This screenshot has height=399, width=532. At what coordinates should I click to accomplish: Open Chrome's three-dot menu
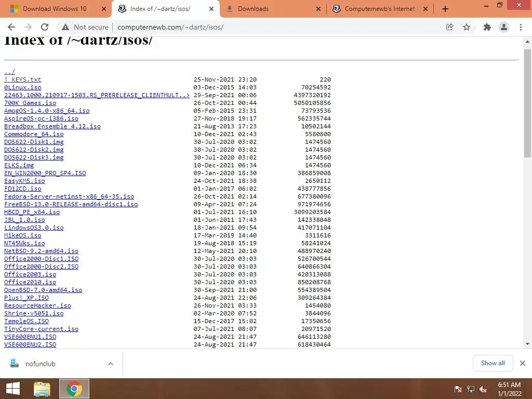[521, 27]
